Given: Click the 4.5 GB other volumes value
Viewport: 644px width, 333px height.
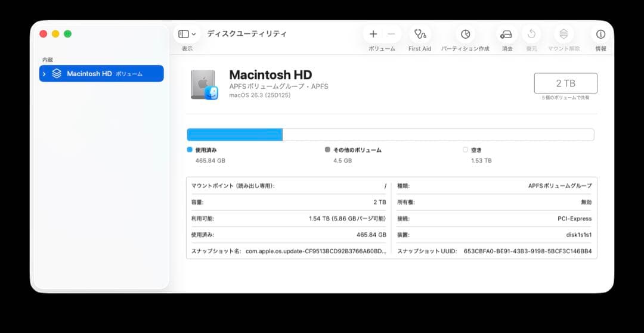Looking at the screenshot, I should click(x=342, y=161).
